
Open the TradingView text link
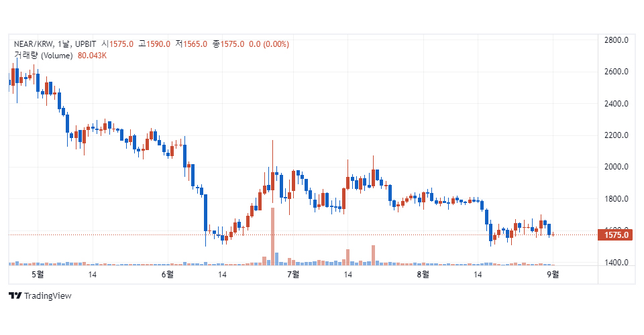(x=47, y=295)
